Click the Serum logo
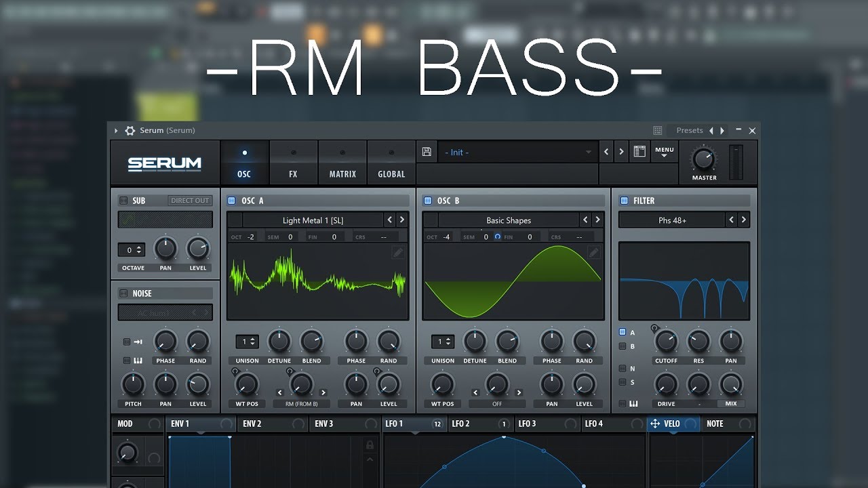 [165, 163]
